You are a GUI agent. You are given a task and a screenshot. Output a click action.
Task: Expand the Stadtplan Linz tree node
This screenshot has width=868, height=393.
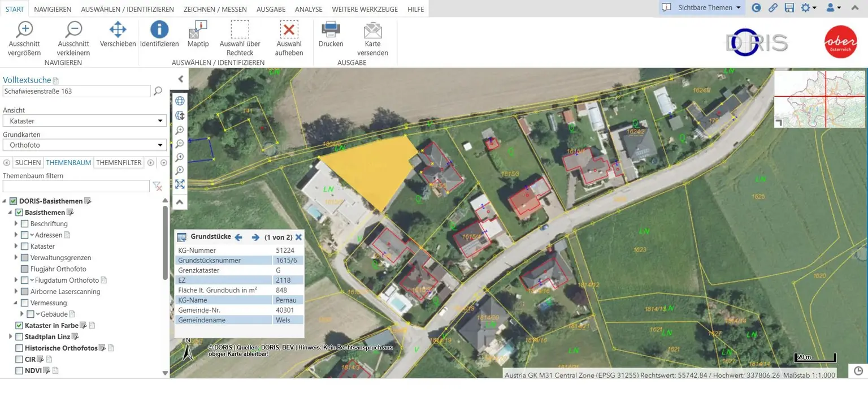11,337
